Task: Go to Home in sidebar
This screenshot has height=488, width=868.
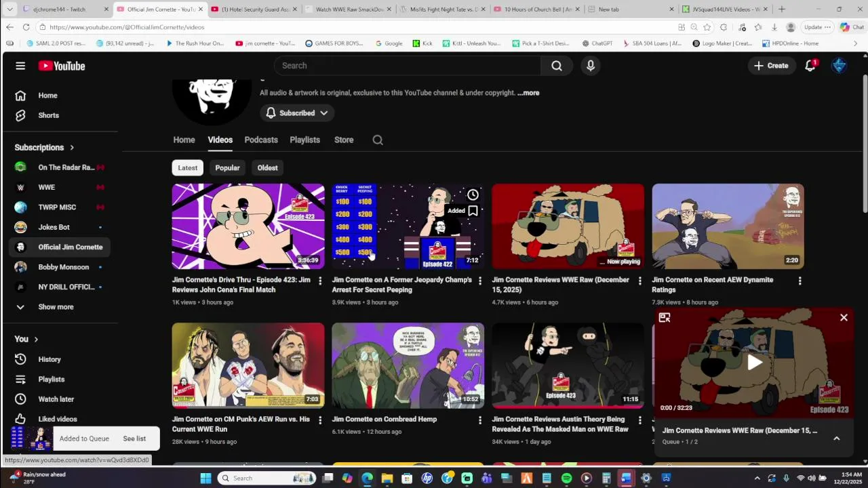Action: click(60, 96)
